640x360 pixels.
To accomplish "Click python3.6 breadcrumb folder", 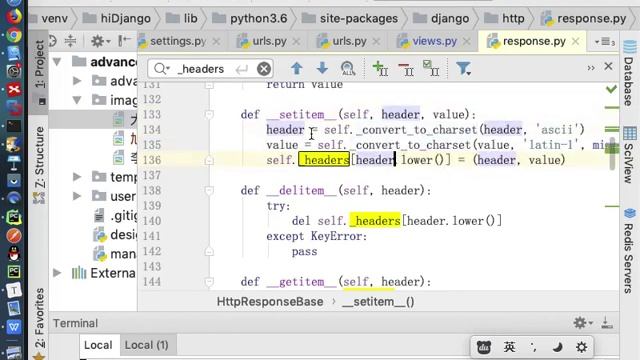I will coord(249,18).
